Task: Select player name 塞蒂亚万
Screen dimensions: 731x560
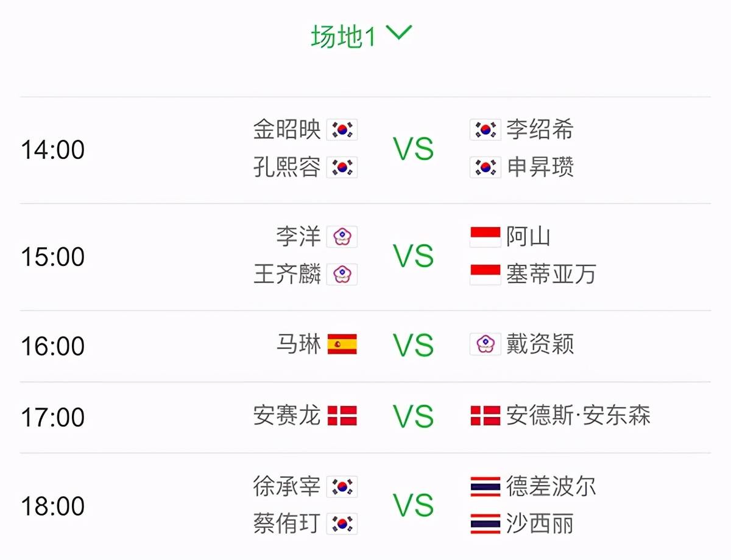Action: click(551, 275)
